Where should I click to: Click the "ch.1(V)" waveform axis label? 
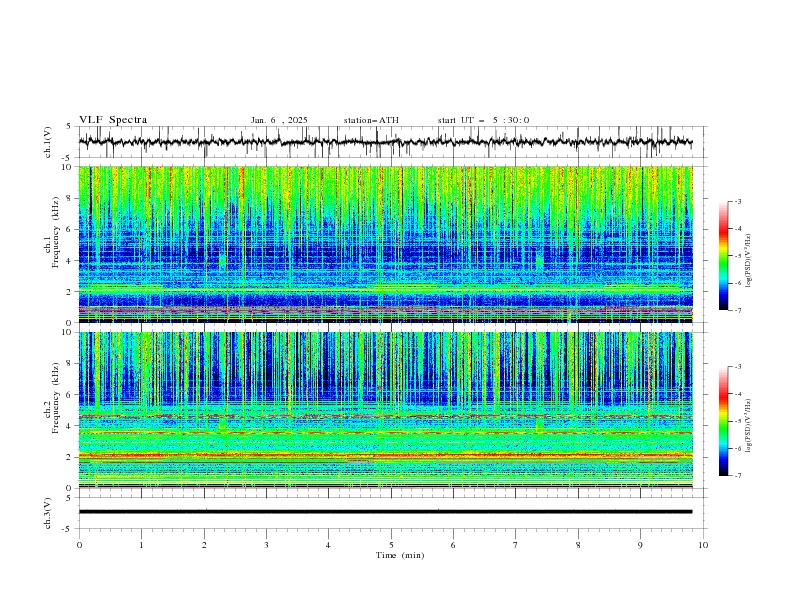coord(48,142)
